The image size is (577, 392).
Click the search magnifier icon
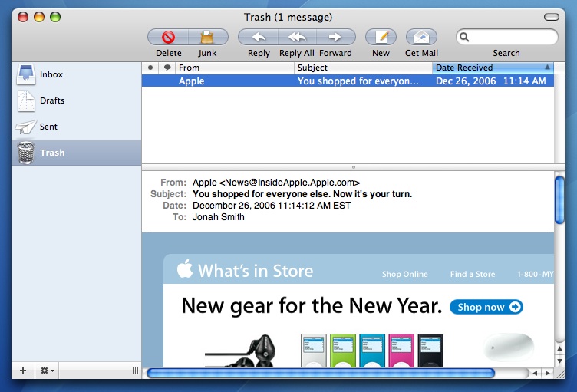pyautogui.click(x=464, y=37)
